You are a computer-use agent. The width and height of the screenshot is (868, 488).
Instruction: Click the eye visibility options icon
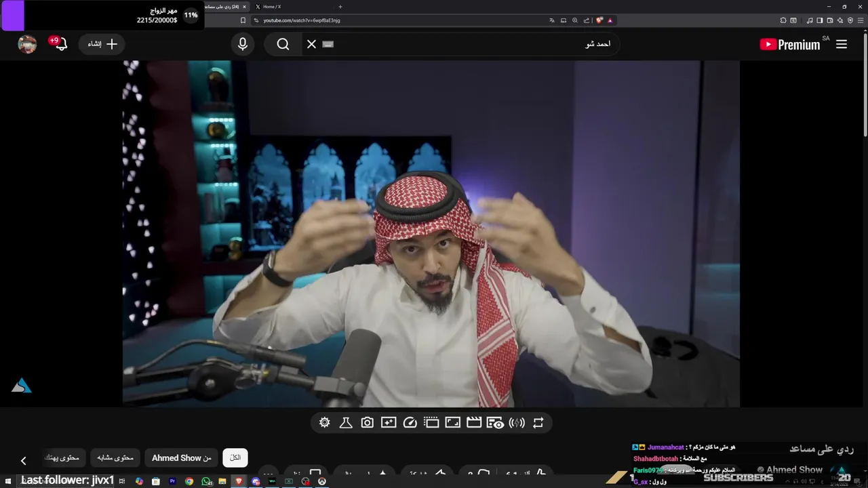coord(495,423)
